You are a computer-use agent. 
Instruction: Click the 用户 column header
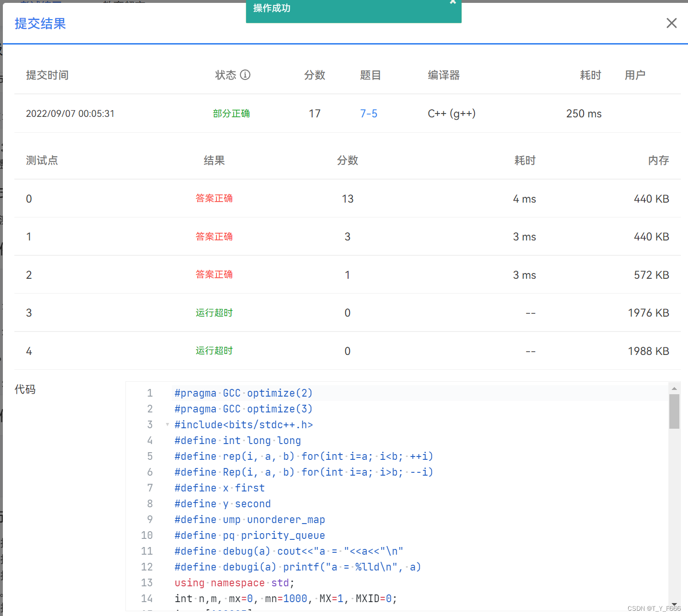[x=635, y=75]
